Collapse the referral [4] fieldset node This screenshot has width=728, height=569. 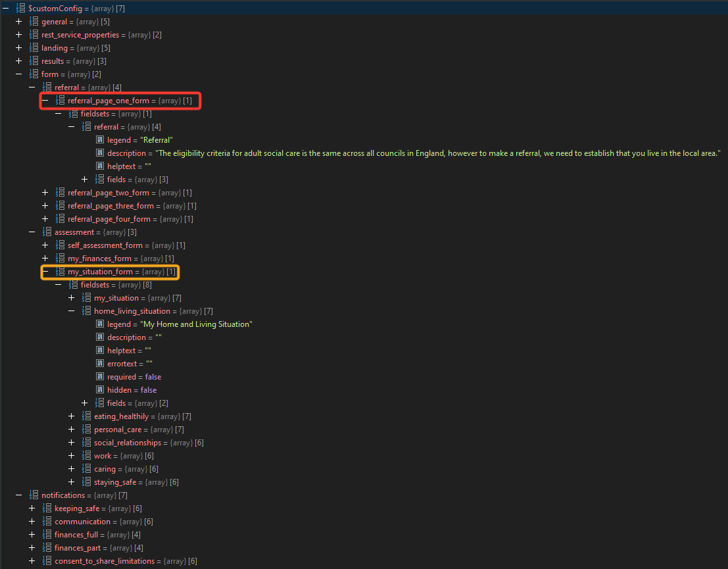click(72, 127)
